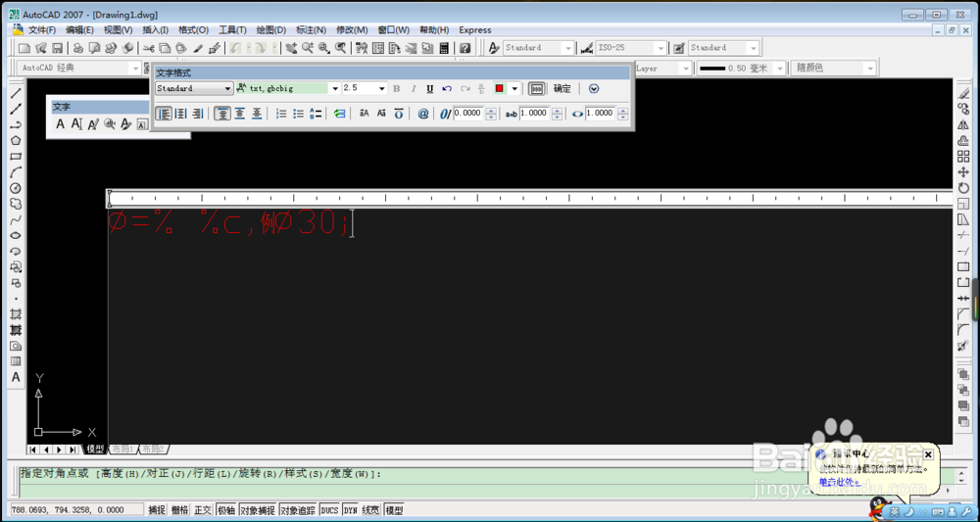Open the QuickCalc calculator icon
980x522 pixels.
click(444, 47)
